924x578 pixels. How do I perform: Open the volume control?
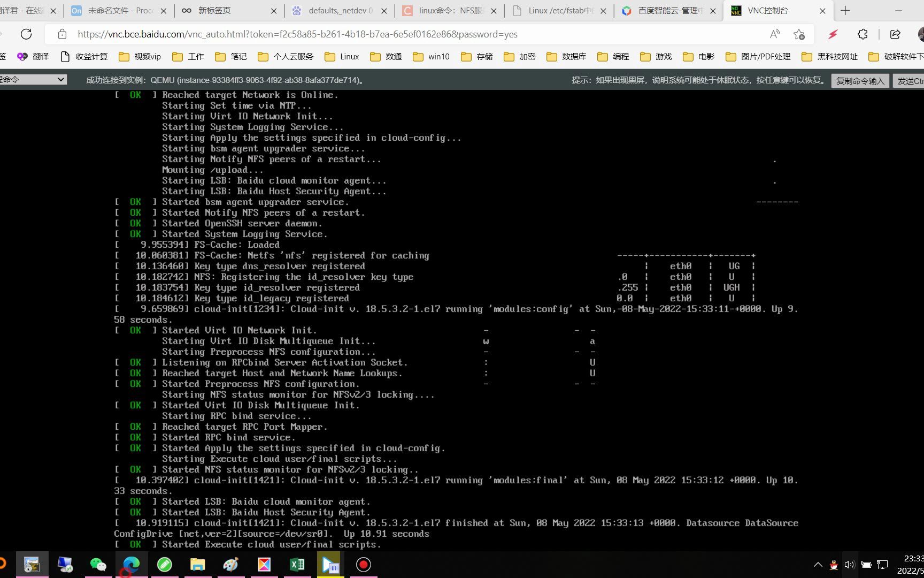pyautogui.click(x=849, y=565)
